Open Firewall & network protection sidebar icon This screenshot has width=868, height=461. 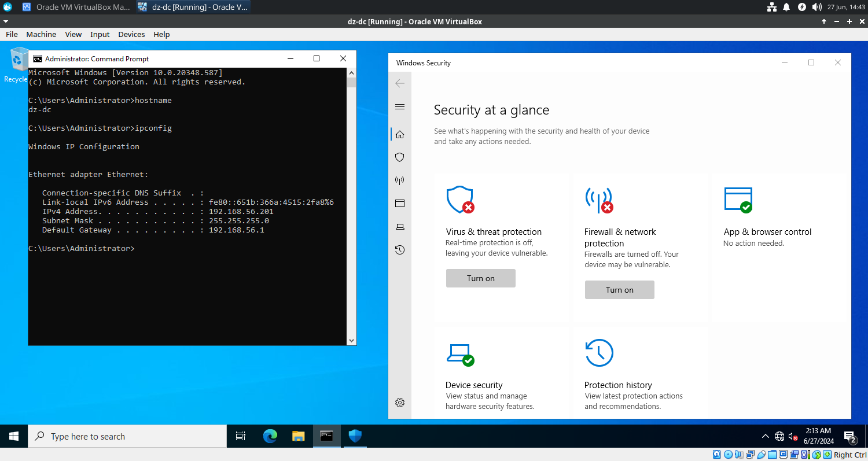coord(399,180)
